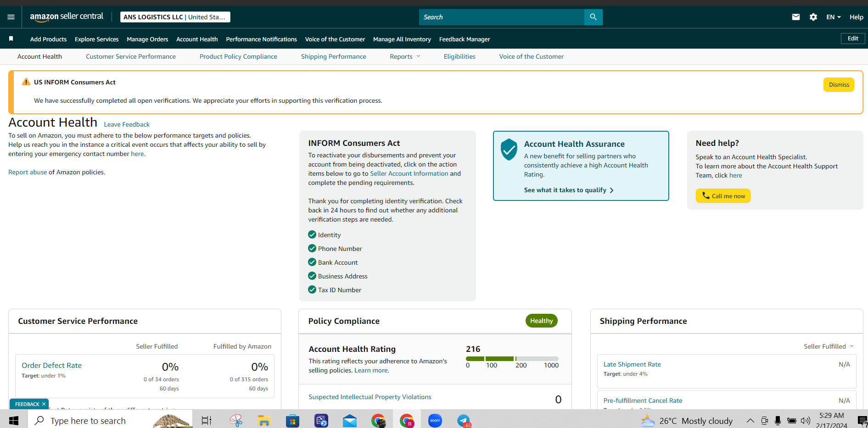Expand the Reports dropdown menu
Screen dimensions: 868x428
tap(405, 56)
